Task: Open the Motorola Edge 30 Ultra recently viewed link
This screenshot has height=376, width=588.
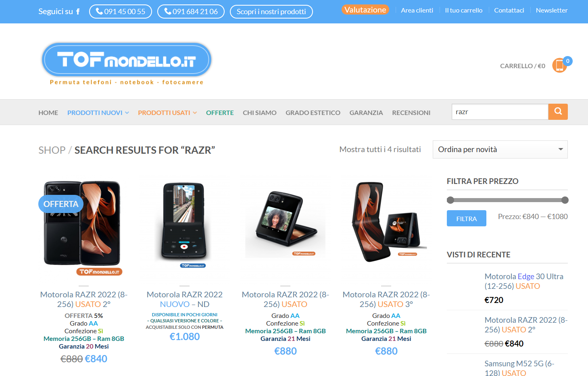Action: 524,281
